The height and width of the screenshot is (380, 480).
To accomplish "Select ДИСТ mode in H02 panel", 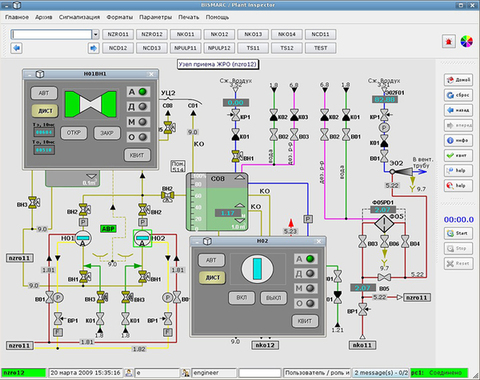I will [x=212, y=277].
